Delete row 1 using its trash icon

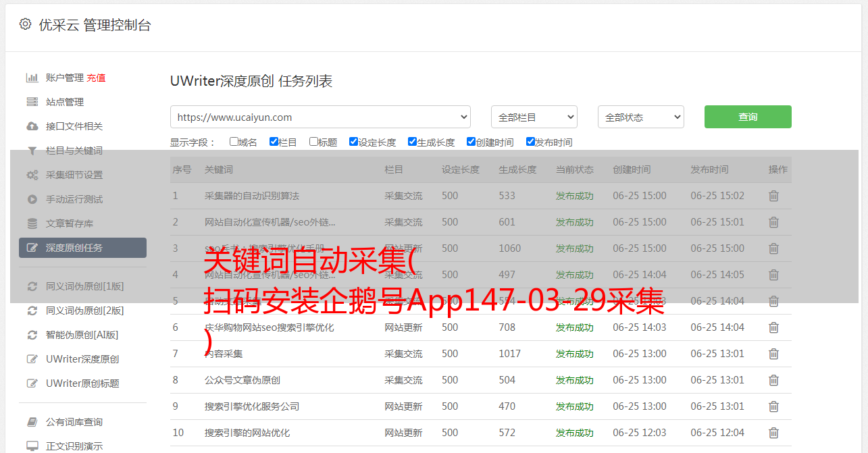click(x=773, y=196)
